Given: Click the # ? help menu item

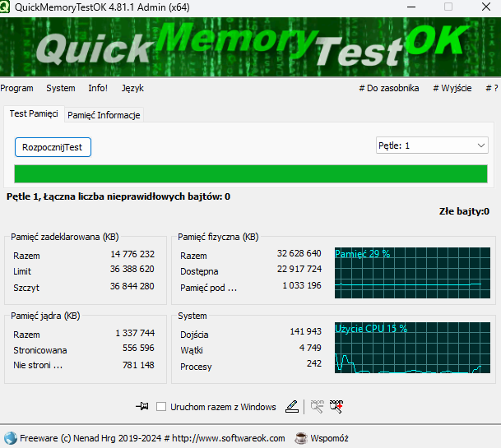Looking at the screenshot, I should tap(492, 88).
